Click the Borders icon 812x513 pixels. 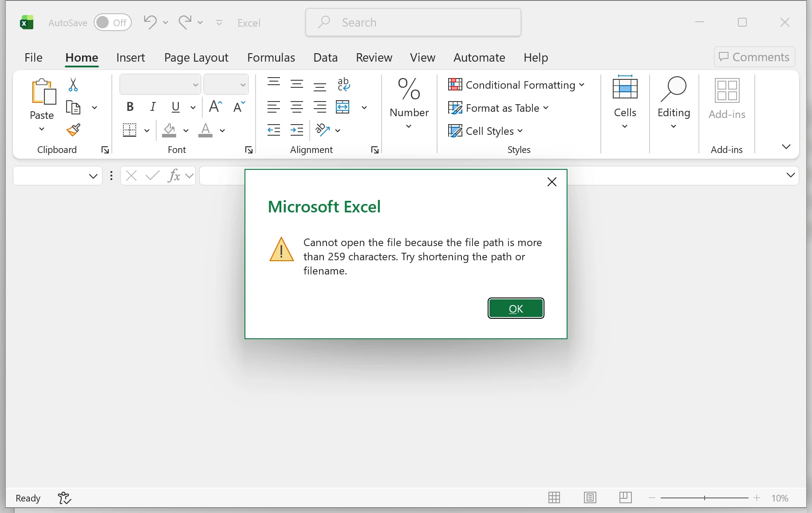tap(130, 130)
